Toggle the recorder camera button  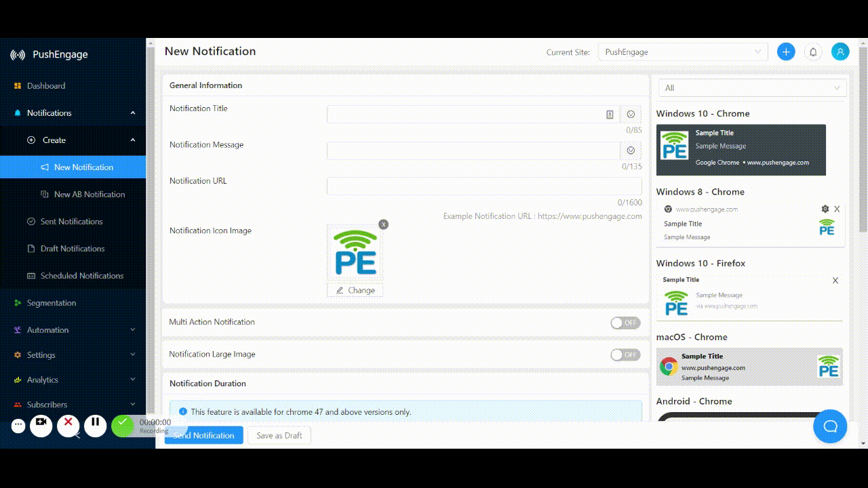(x=41, y=426)
